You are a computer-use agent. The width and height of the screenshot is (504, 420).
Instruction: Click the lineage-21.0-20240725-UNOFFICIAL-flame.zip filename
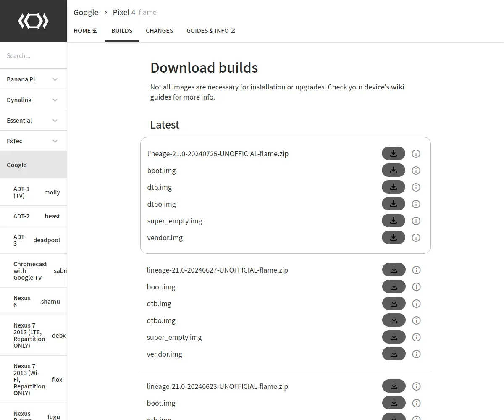click(x=218, y=154)
